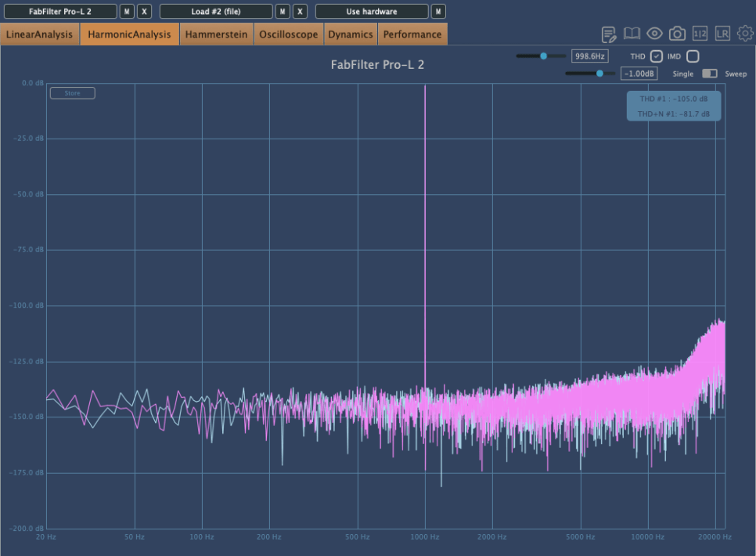Take a snapshot with the camera icon
The height and width of the screenshot is (556, 756).
tap(677, 34)
